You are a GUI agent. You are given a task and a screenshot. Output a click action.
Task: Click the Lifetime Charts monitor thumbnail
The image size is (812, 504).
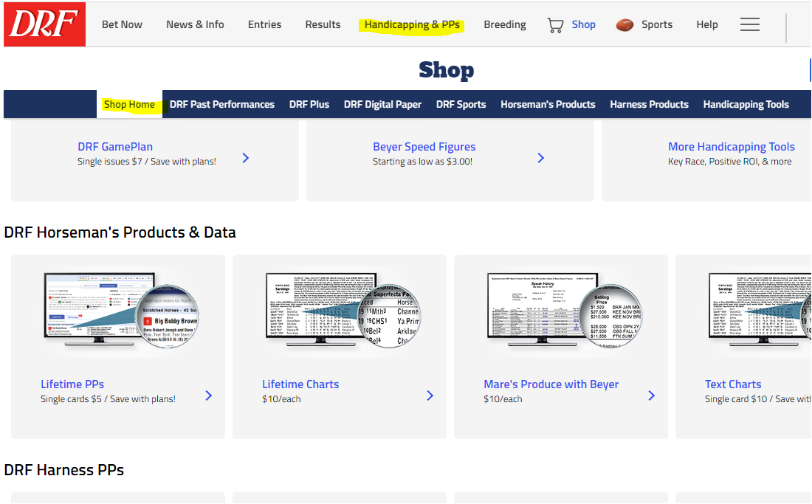click(343, 309)
